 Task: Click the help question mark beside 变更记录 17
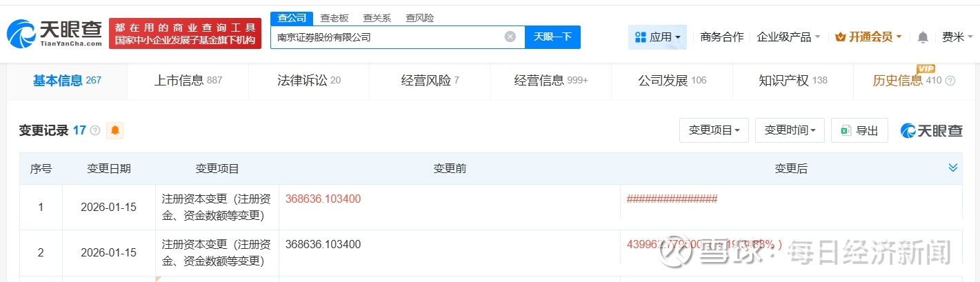point(95,130)
